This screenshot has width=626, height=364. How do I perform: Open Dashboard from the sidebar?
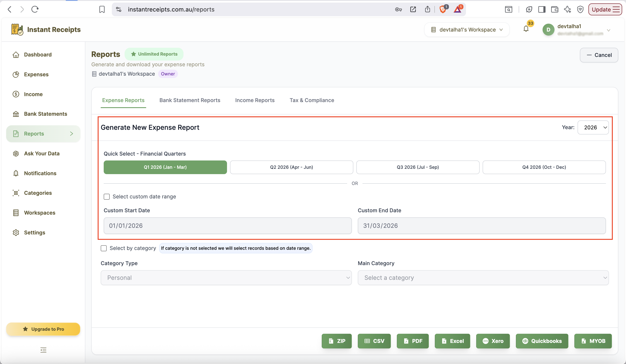click(43, 55)
